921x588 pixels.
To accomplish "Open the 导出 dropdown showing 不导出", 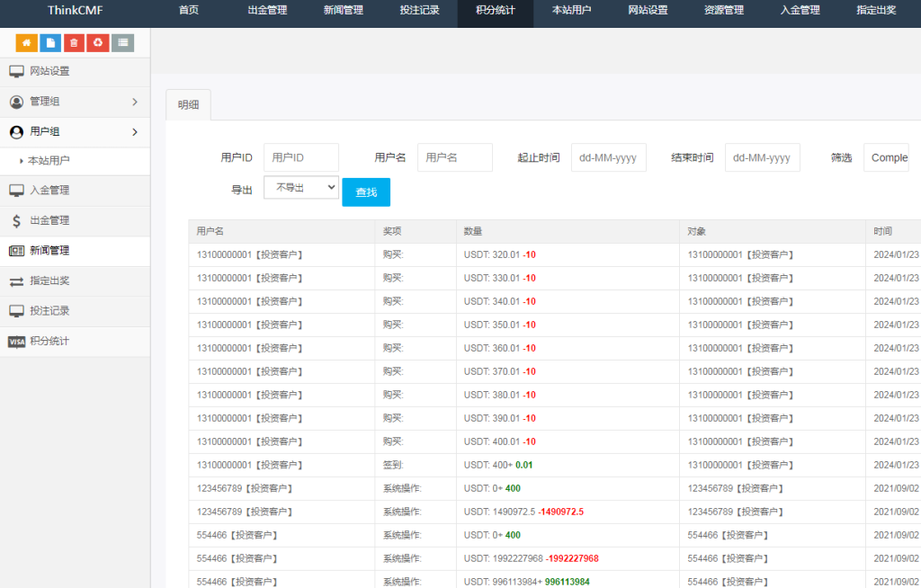I will (x=301, y=186).
